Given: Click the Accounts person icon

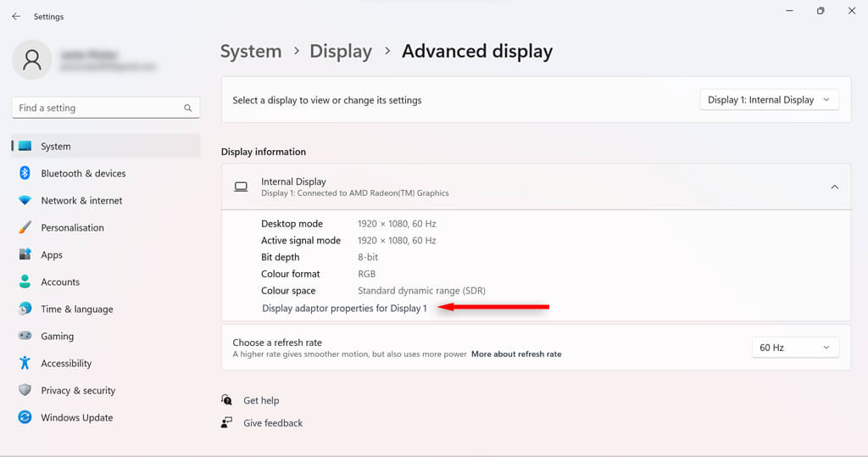Looking at the screenshot, I should 25,281.
